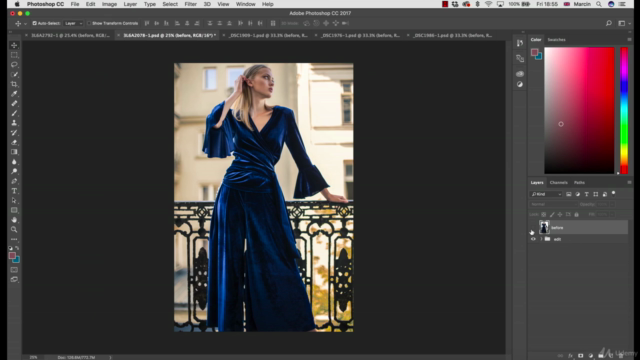Viewport: 640px width, 360px height.
Task: Switch to the Swatches tab
Action: point(556,40)
